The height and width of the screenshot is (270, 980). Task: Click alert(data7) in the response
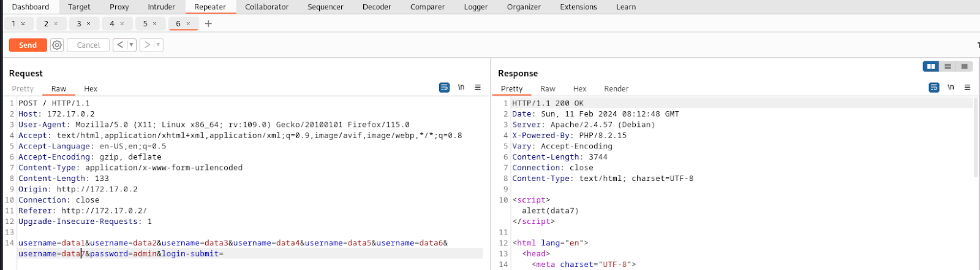(550, 210)
